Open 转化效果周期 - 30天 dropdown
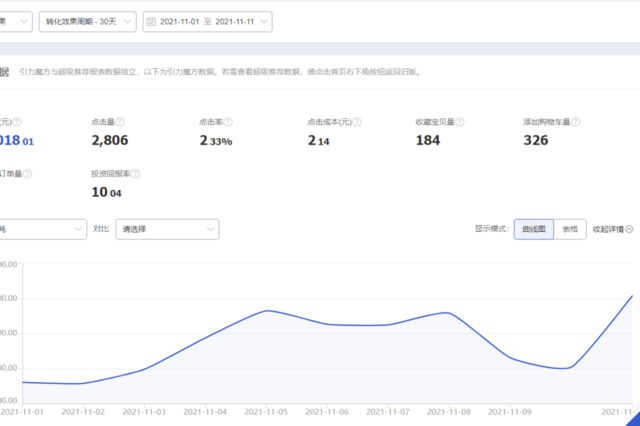This screenshot has width=640, height=426. [87, 22]
